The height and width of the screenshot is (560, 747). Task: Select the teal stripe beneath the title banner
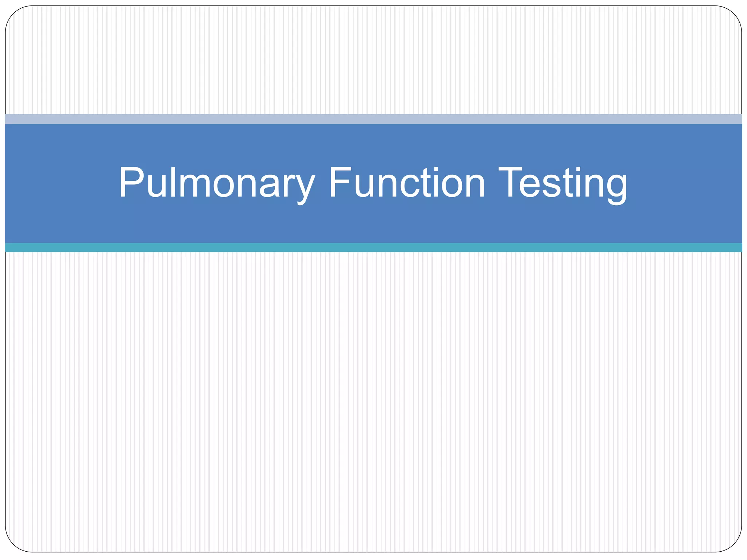pos(373,248)
